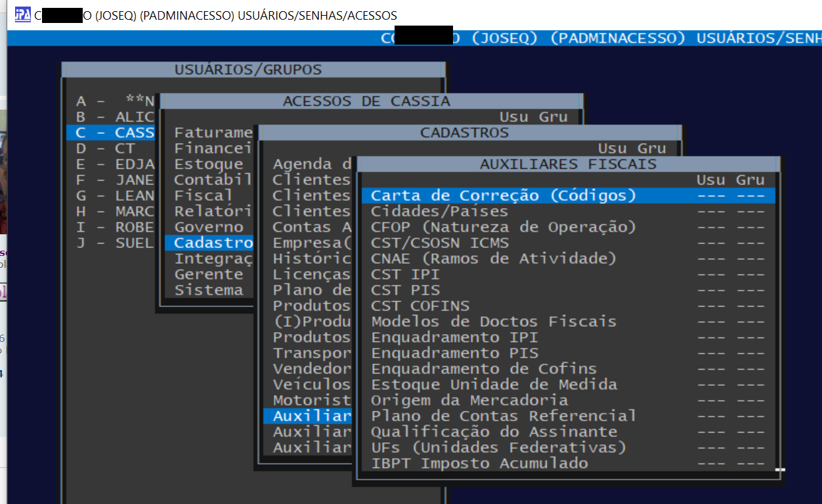Screen dimensions: 822x504
Task: Select Plano de Contas Referencial entry
Action: [x=503, y=416]
